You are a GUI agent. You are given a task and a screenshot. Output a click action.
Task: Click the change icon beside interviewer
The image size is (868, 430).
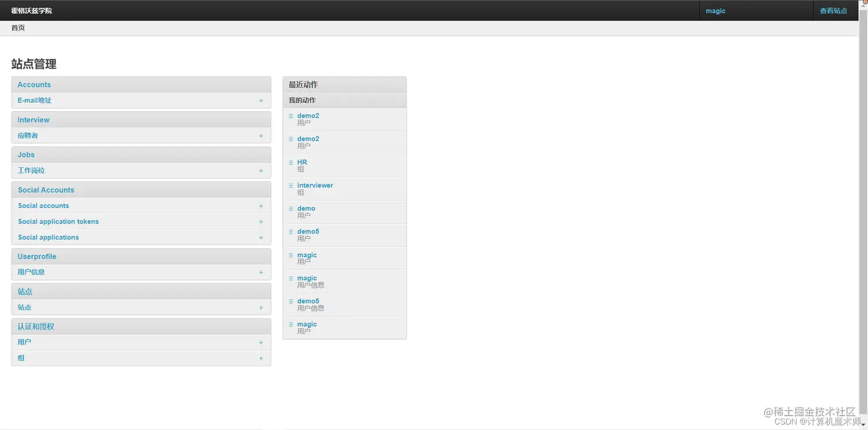point(291,185)
